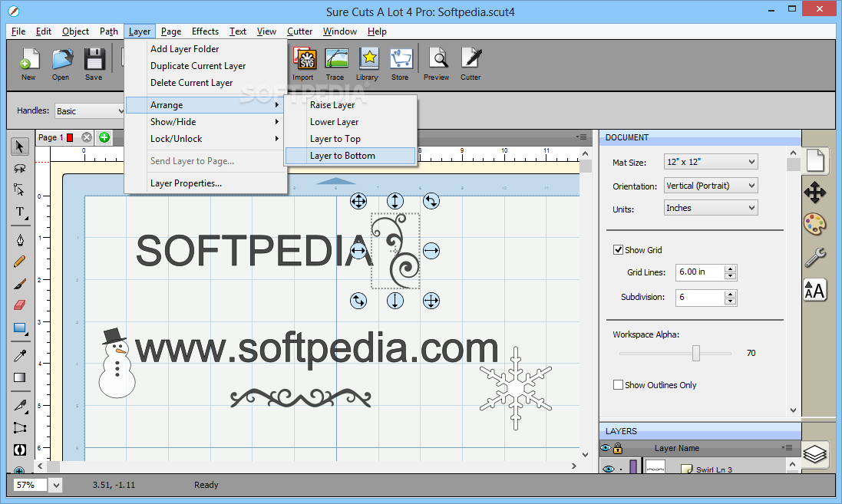Image resolution: width=842 pixels, height=504 pixels.
Task: Select the Distort transform tool
Action: (20, 428)
